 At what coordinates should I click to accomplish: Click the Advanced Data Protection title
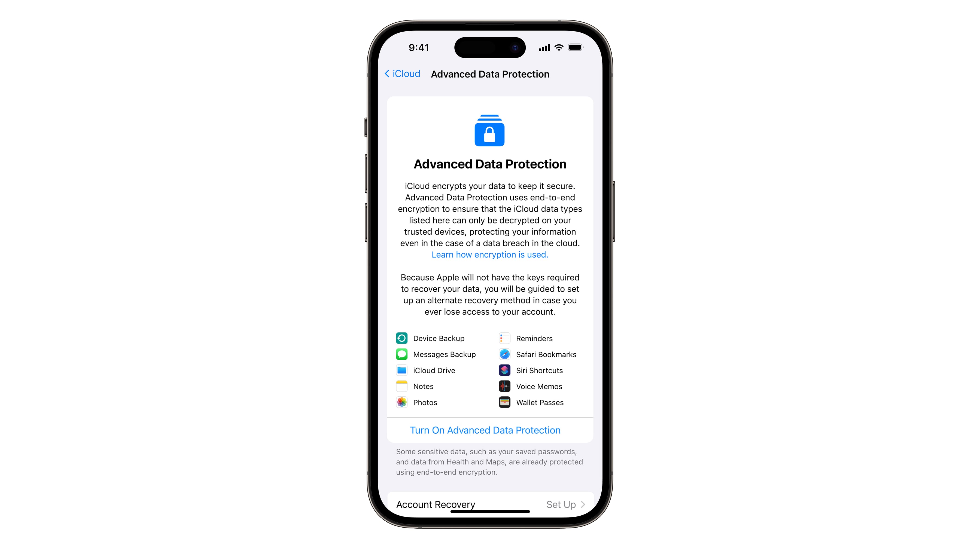click(x=489, y=164)
